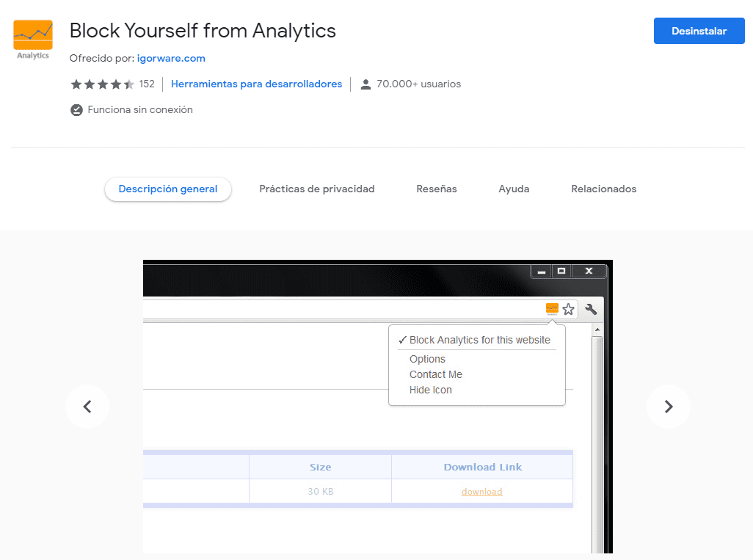The width and height of the screenshot is (753, 560).
Task: Click the 'Desinstalar' button
Action: [x=699, y=31]
